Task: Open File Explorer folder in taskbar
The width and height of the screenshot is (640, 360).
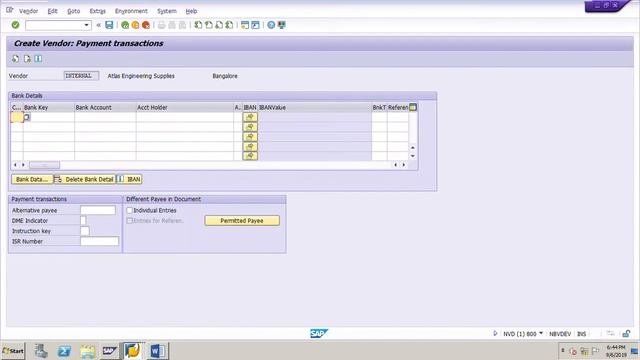Action: coord(87,351)
